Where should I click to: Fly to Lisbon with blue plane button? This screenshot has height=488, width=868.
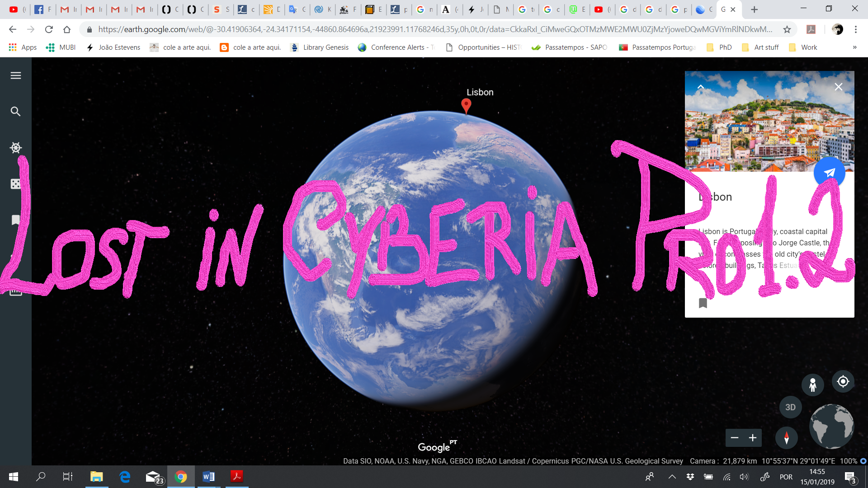[x=829, y=173]
